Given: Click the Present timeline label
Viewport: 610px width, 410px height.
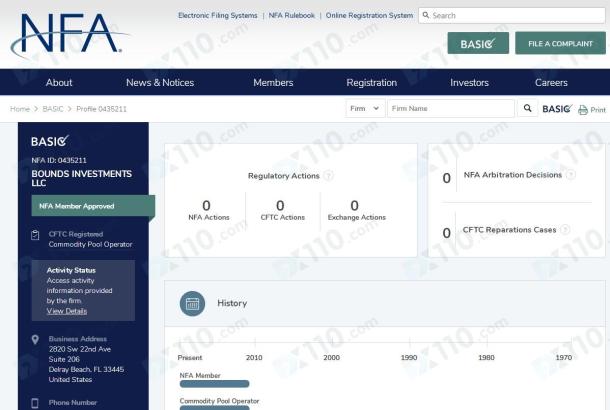Looking at the screenshot, I should (x=190, y=357).
